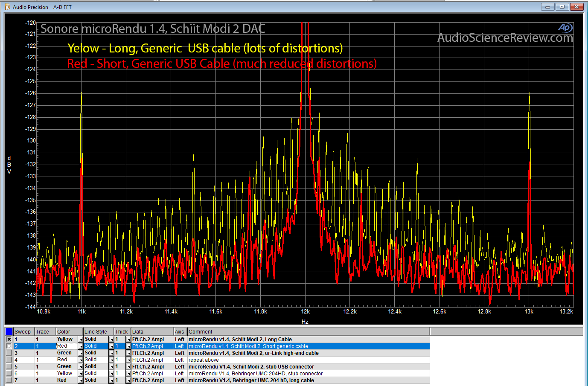This screenshot has width=588, height=386.
Task: Select comment 'ur-Link high-end cable' row
Action: [x=253, y=353]
